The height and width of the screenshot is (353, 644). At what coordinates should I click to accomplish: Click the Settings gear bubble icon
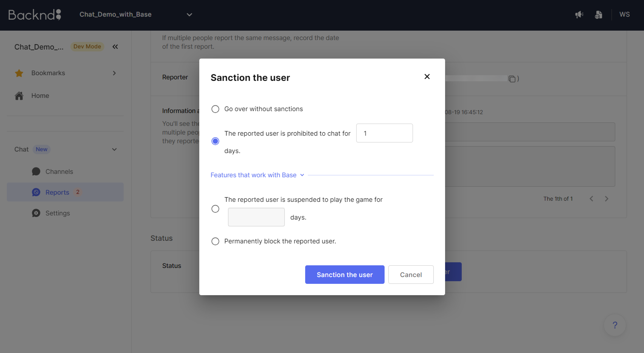(36, 213)
